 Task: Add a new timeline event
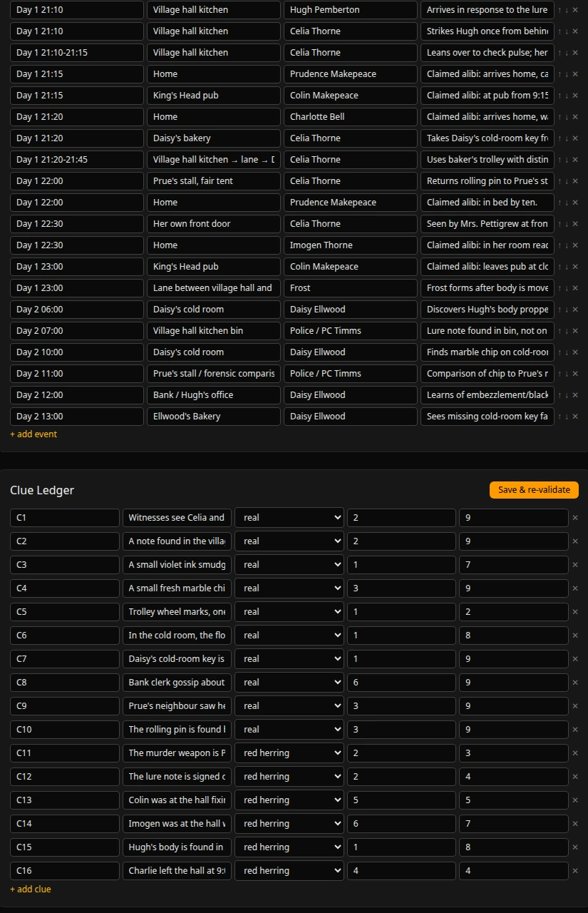[x=33, y=434]
